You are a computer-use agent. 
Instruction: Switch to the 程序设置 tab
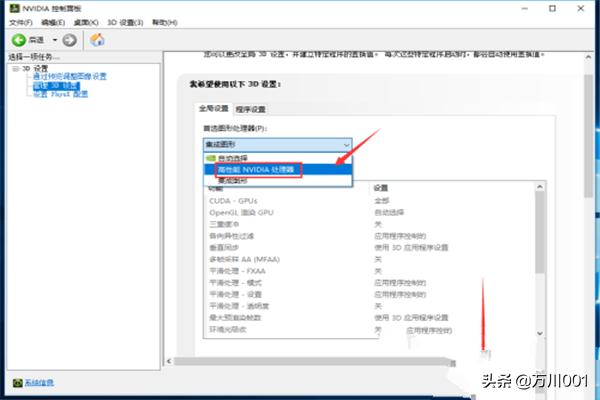[251, 109]
